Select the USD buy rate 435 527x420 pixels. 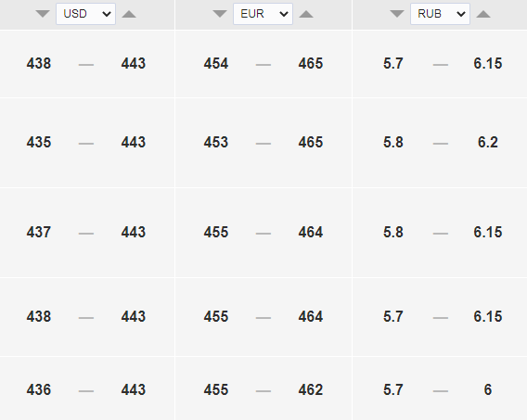pos(39,142)
